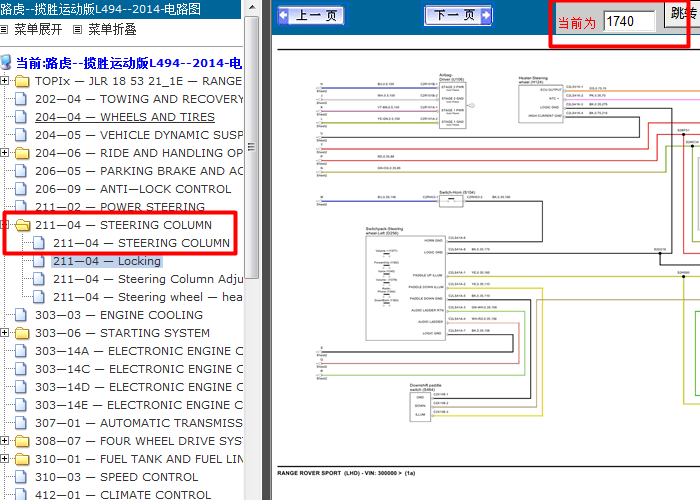Click 菜单折叠 to collapse all menus
The image size is (700, 500).
coord(112,29)
